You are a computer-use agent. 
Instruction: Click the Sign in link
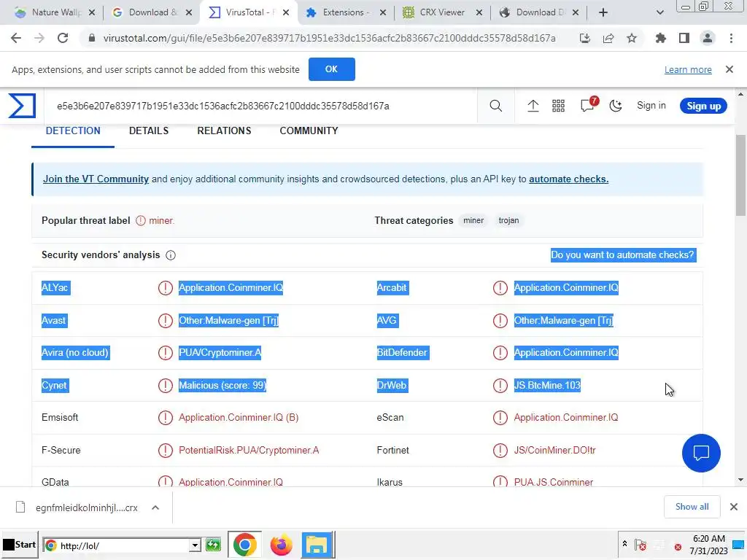[x=651, y=105]
